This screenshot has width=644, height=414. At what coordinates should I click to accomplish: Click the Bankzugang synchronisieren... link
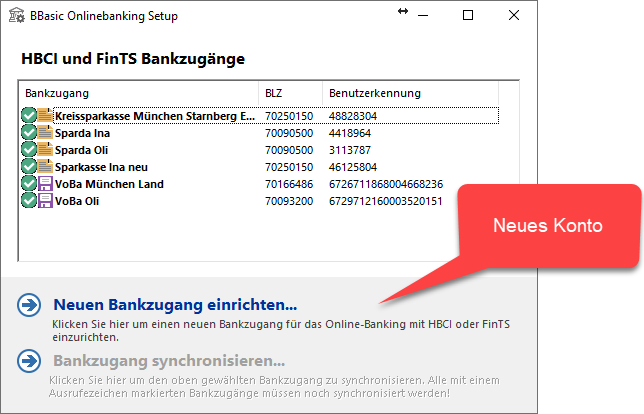tap(169, 361)
